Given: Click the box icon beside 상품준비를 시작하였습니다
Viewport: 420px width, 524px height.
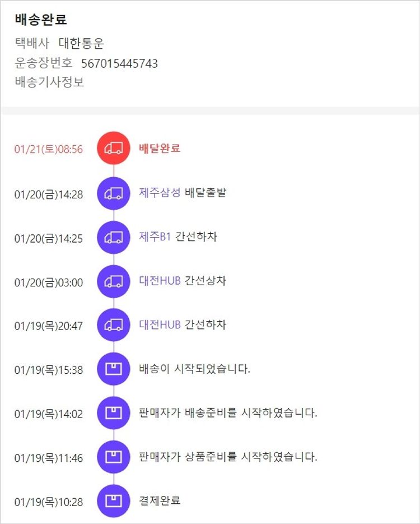Looking at the screenshot, I should coord(114,457).
